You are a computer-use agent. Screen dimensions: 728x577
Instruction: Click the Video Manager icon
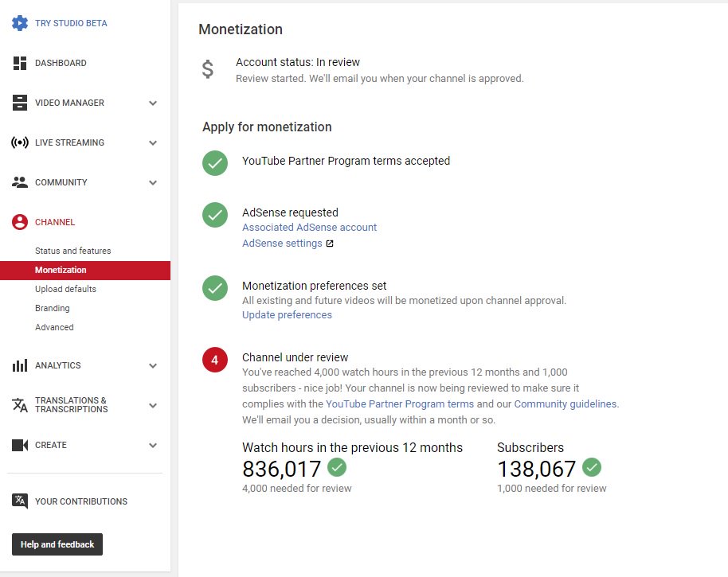point(19,103)
